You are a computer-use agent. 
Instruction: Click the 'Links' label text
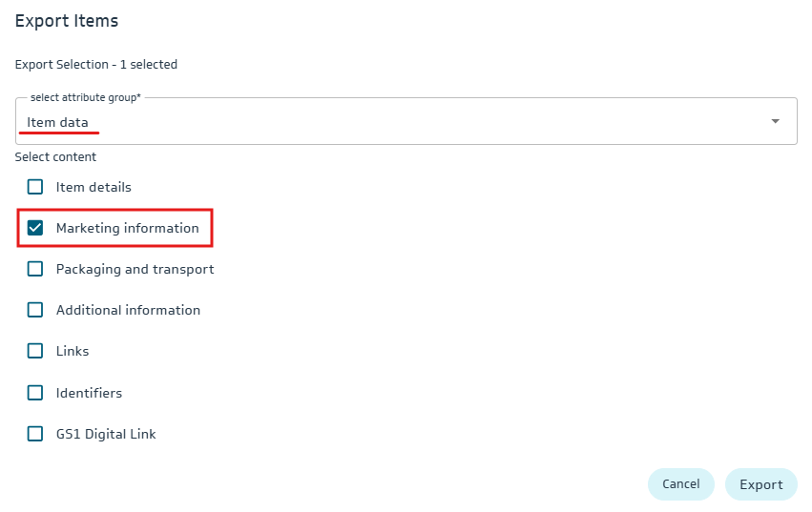(73, 351)
